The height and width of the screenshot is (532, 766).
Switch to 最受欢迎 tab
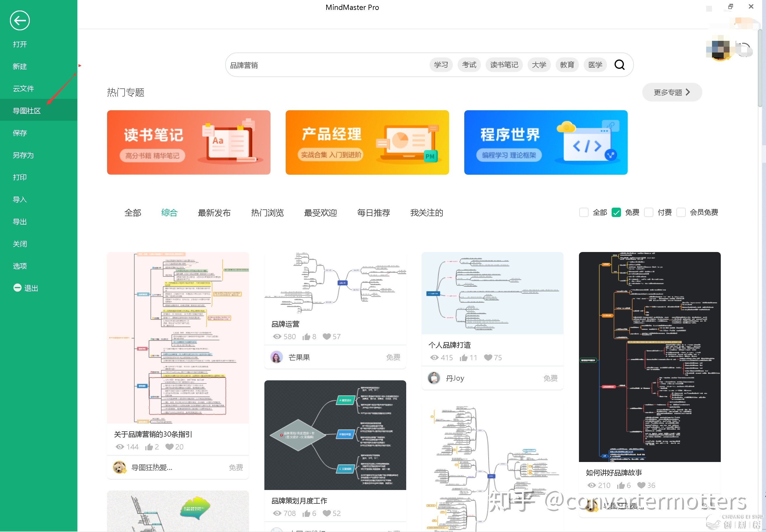(x=320, y=213)
